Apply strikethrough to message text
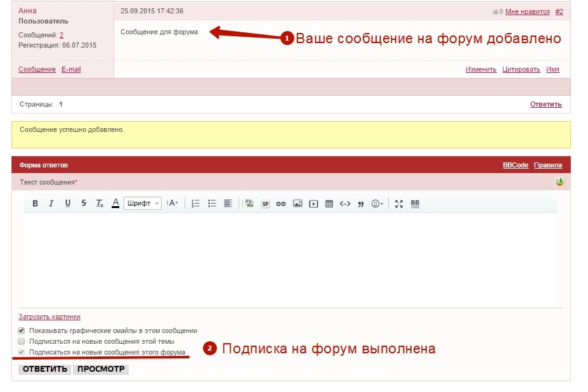Image resolution: width=588 pixels, height=392 pixels. (x=82, y=204)
